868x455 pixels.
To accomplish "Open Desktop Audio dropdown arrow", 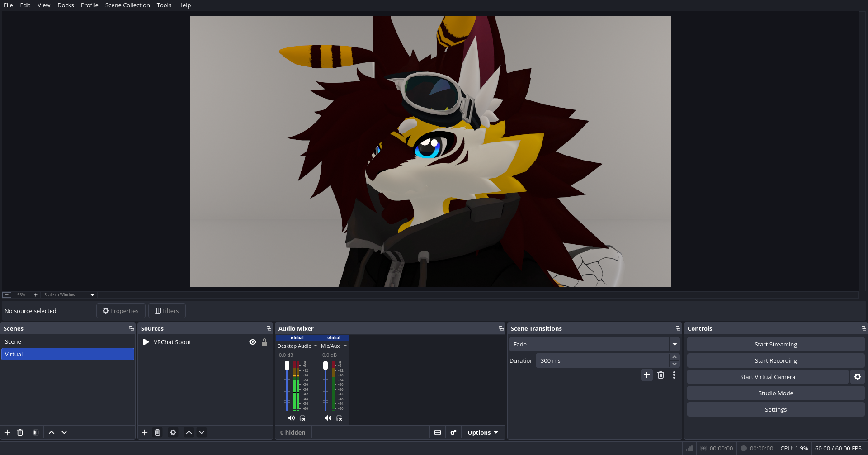I will tap(316, 346).
